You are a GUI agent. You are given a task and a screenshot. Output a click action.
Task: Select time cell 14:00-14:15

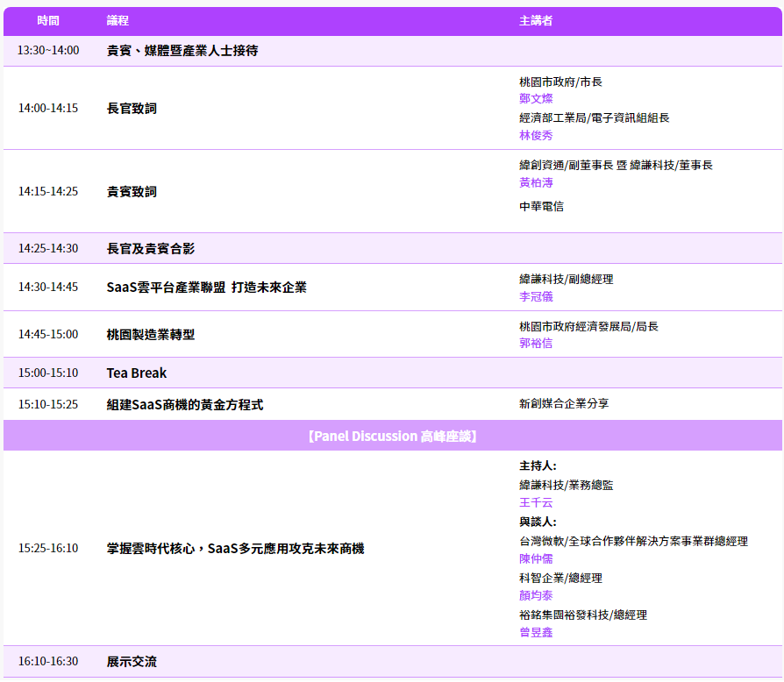click(x=48, y=108)
